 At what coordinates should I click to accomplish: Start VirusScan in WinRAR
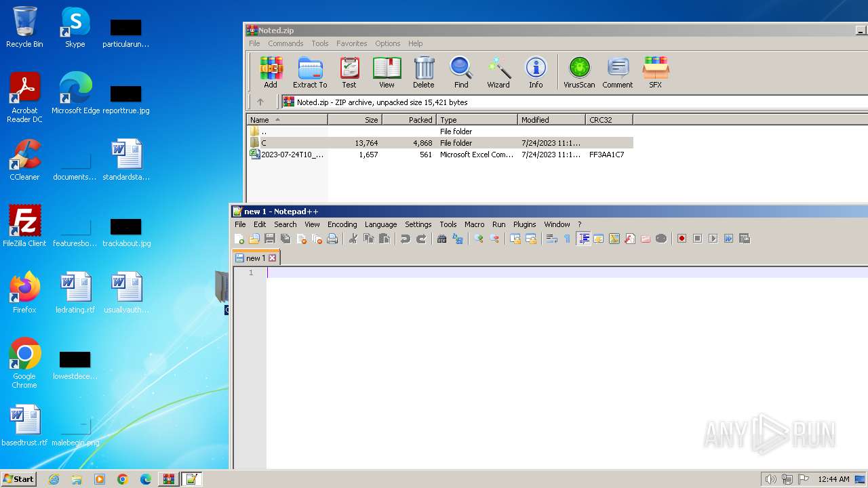pos(579,73)
